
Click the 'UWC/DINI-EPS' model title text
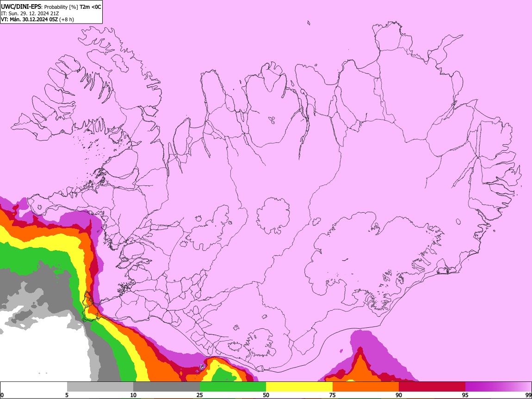[21, 7]
